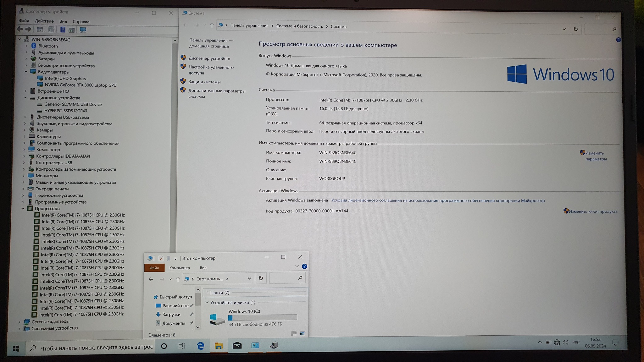Viewport: 644px width, 362px height.
Task: Click the scan for hardware changes toolbar icon
Action: pyautogui.click(x=83, y=30)
